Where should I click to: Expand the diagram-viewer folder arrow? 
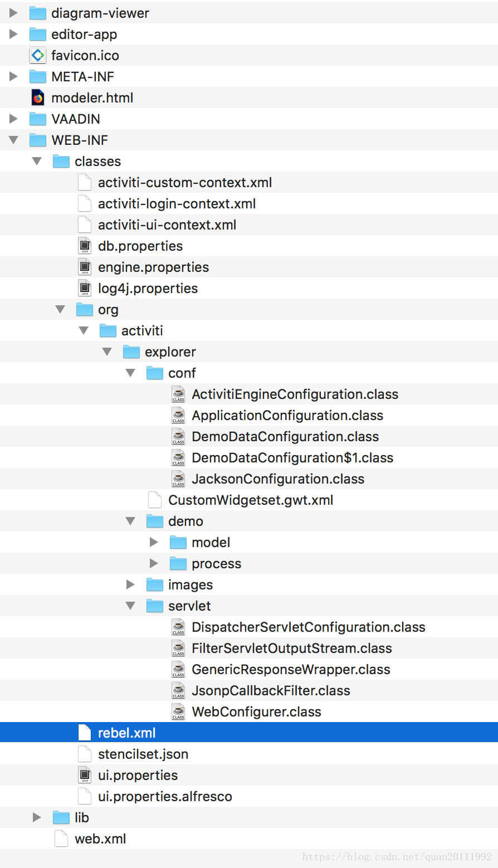click(x=14, y=13)
